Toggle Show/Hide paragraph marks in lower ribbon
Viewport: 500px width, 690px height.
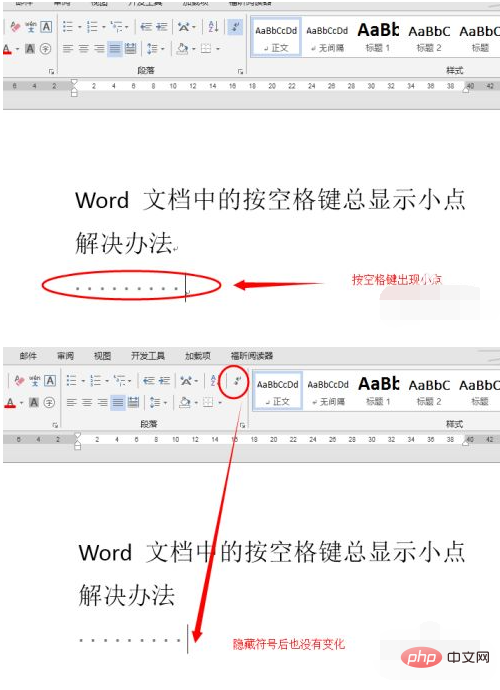[x=237, y=381]
